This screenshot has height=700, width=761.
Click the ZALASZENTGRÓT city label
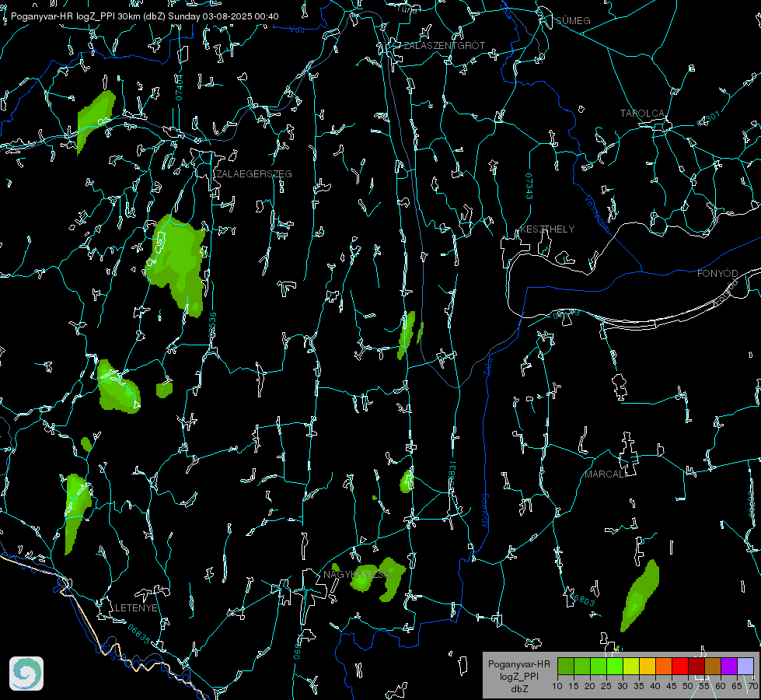[444, 46]
